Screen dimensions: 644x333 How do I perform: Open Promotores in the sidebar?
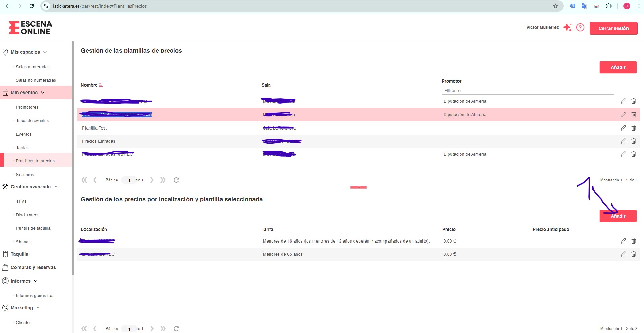(27, 107)
